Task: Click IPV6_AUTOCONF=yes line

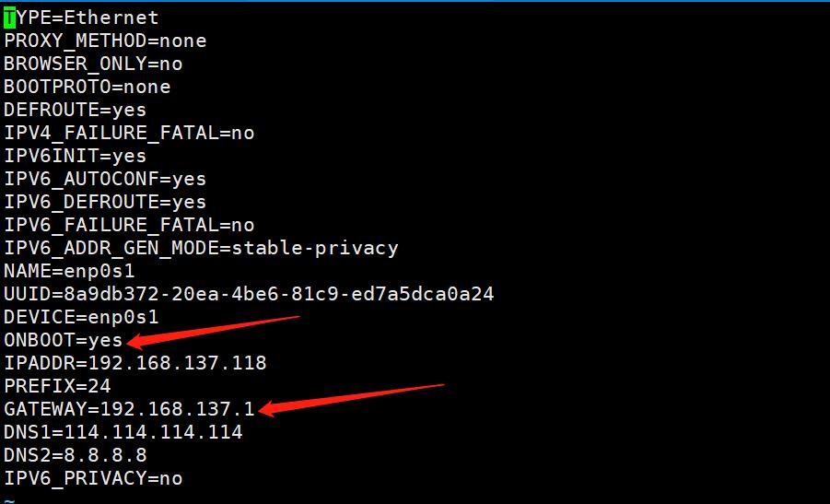Action: click(x=105, y=179)
